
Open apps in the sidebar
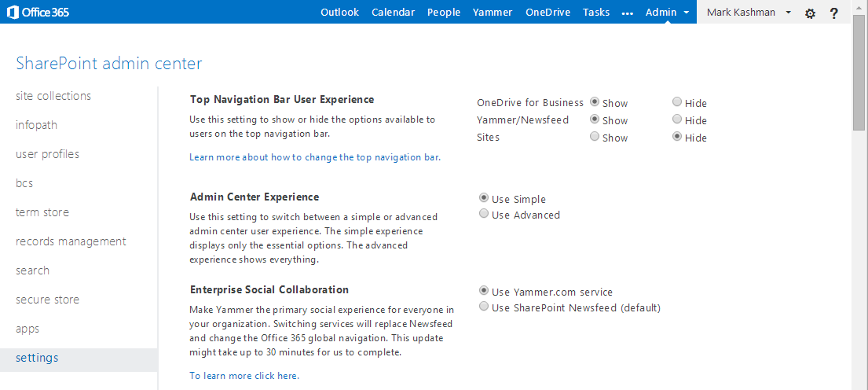[27, 329]
